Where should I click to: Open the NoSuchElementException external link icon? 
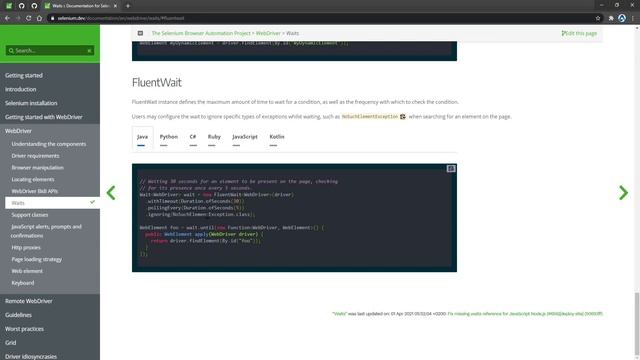403,117
